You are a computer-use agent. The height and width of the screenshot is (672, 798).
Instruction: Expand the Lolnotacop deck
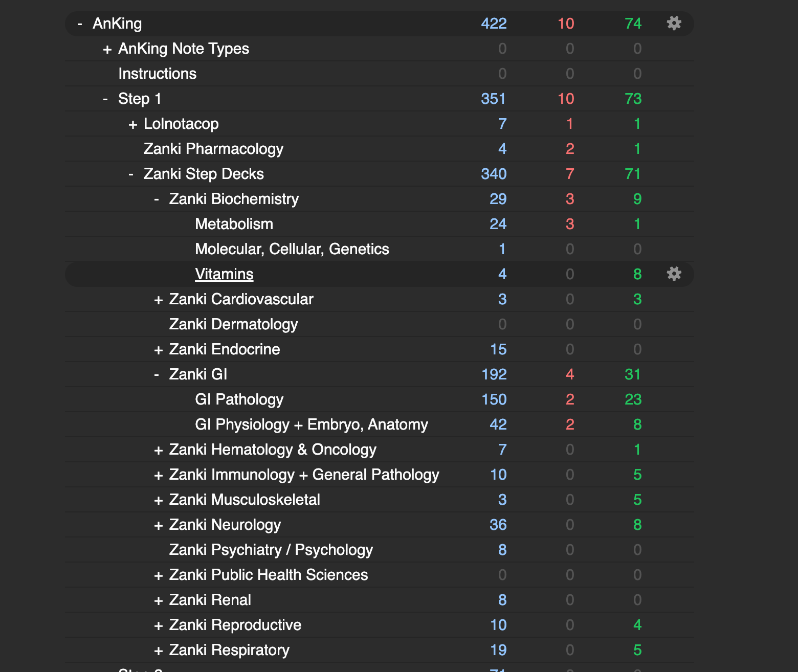pos(133,124)
